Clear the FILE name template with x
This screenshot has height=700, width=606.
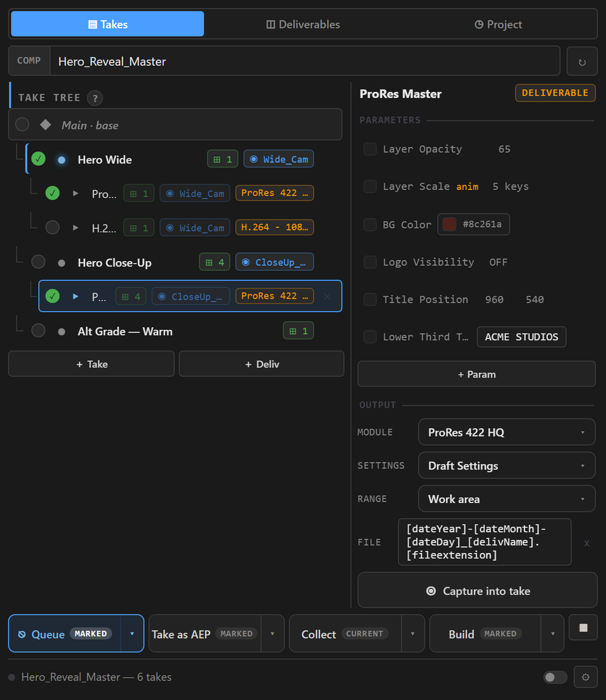[x=586, y=543]
